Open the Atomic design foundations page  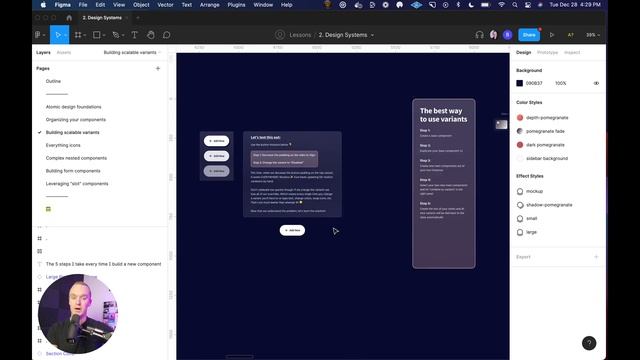(73, 107)
